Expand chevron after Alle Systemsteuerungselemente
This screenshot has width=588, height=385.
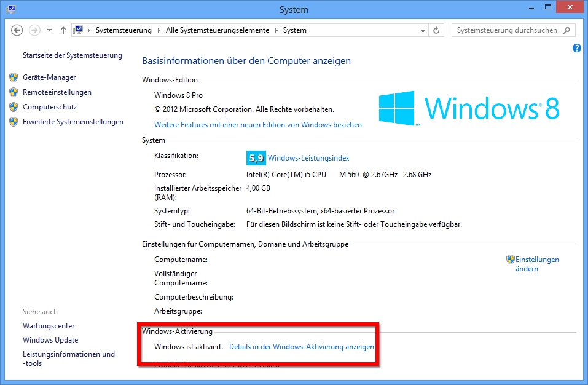click(x=276, y=30)
